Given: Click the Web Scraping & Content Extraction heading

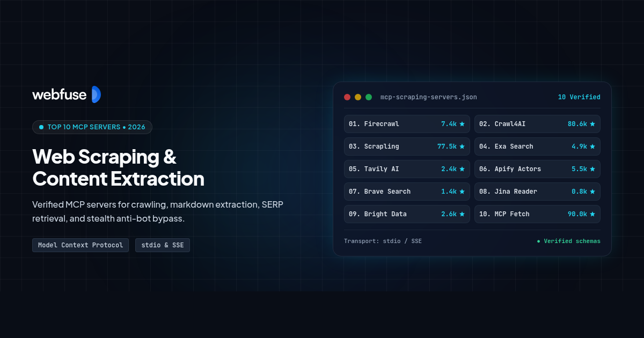Looking at the screenshot, I should tap(118, 167).
